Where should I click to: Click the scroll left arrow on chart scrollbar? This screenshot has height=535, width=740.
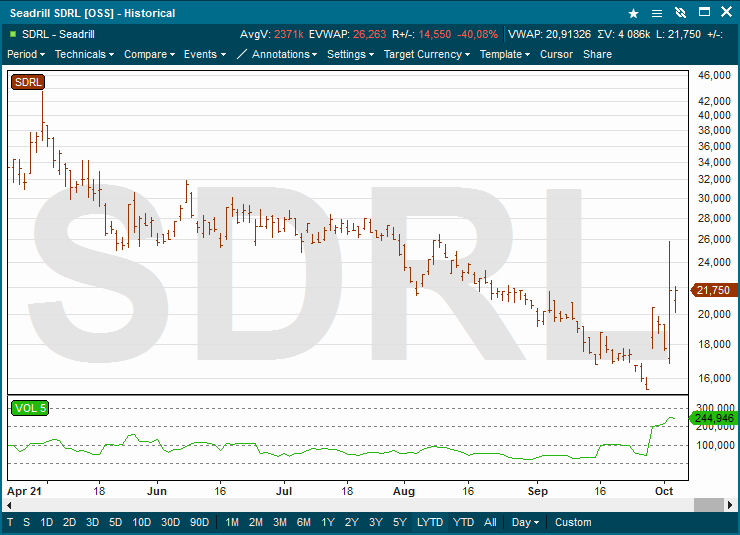coord(9,505)
